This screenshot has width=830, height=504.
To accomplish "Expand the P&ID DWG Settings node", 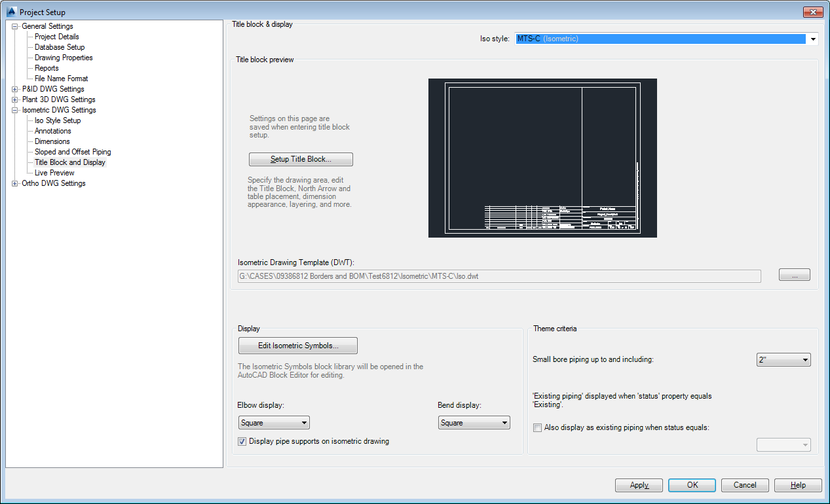I will click(14, 88).
